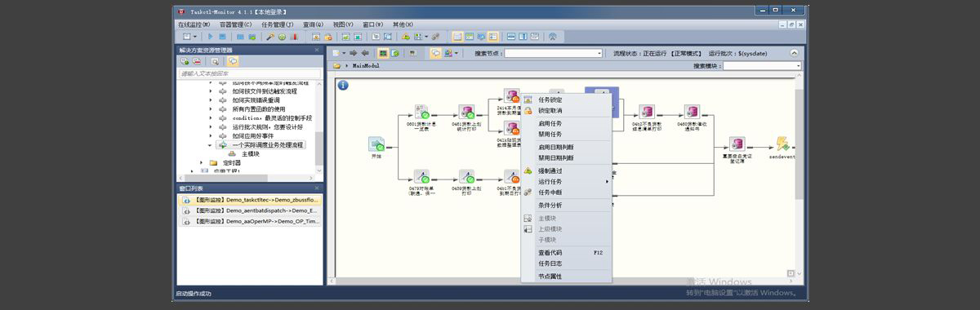Click the blue play arrow in main toolbar
The height and width of the screenshot is (310, 980).
tap(211, 37)
